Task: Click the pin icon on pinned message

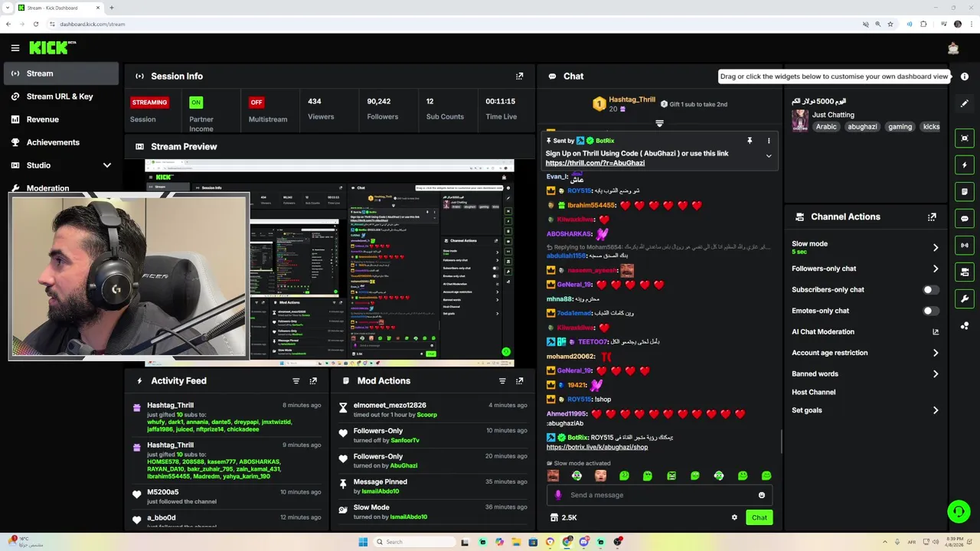Action: (750, 141)
